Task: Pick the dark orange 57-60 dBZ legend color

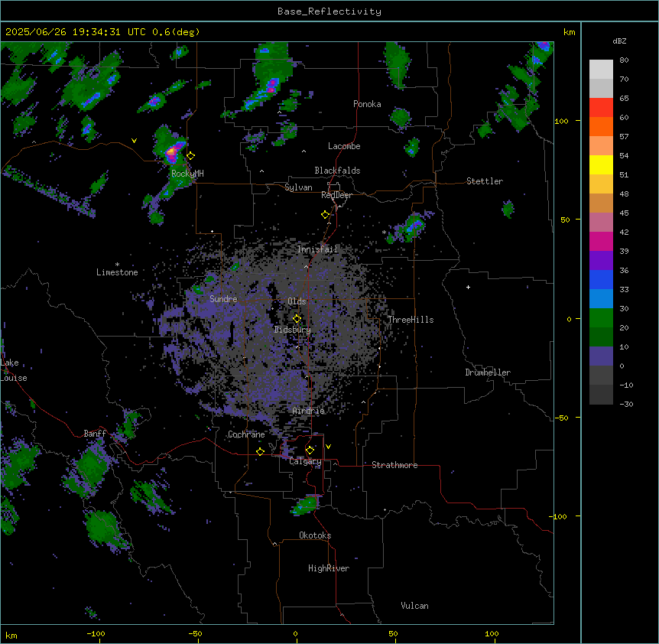Action: 601,126
